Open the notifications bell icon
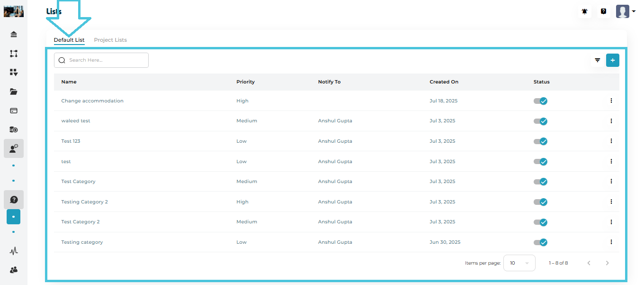This screenshot has width=644, height=285. pyautogui.click(x=585, y=11)
